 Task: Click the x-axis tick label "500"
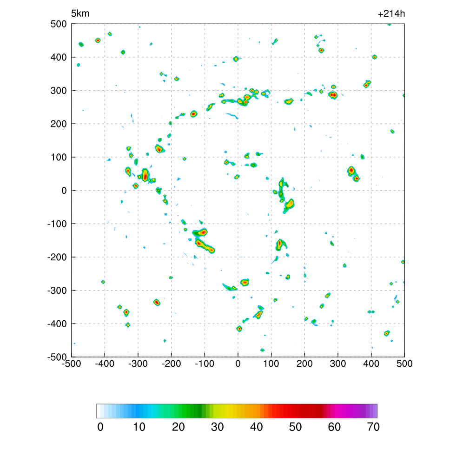(405, 364)
